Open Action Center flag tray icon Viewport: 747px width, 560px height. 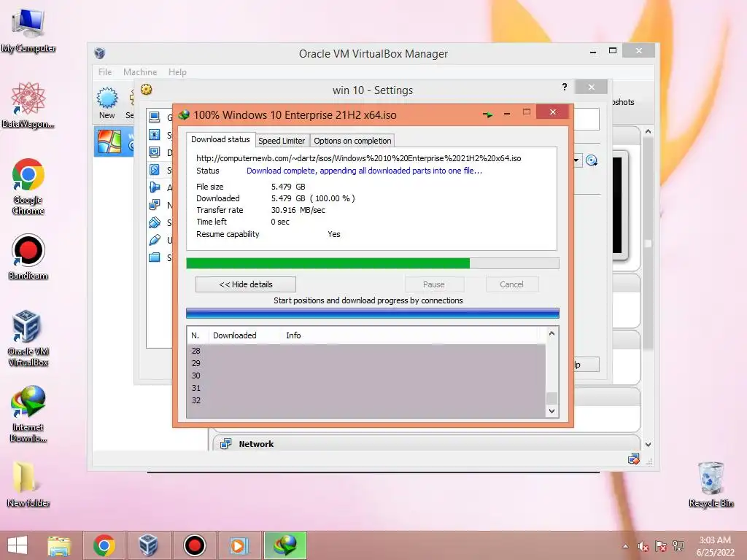[x=660, y=547]
